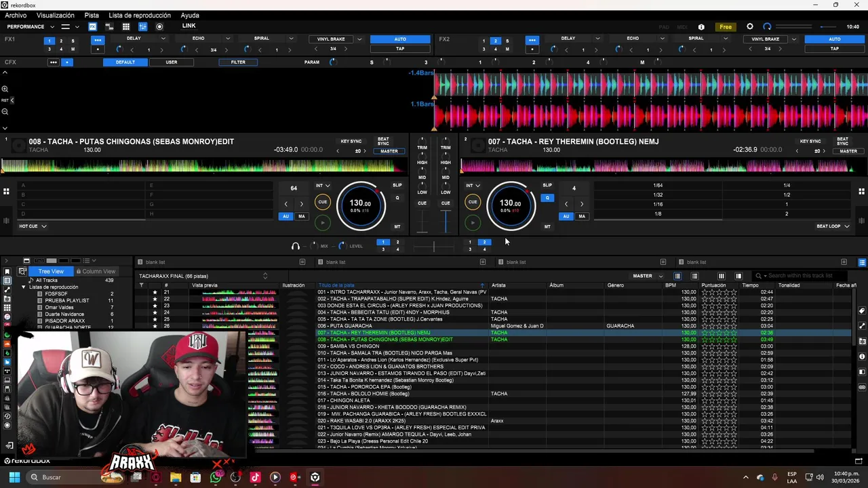The width and height of the screenshot is (868, 488).
Task: Open the Visualización menu
Action: [56, 16]
